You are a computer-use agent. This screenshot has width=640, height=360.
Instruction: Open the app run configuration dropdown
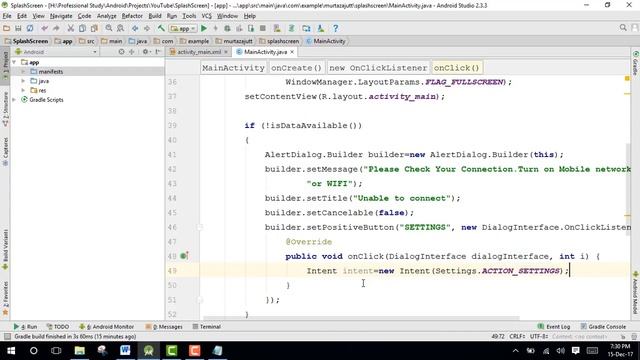183,28
